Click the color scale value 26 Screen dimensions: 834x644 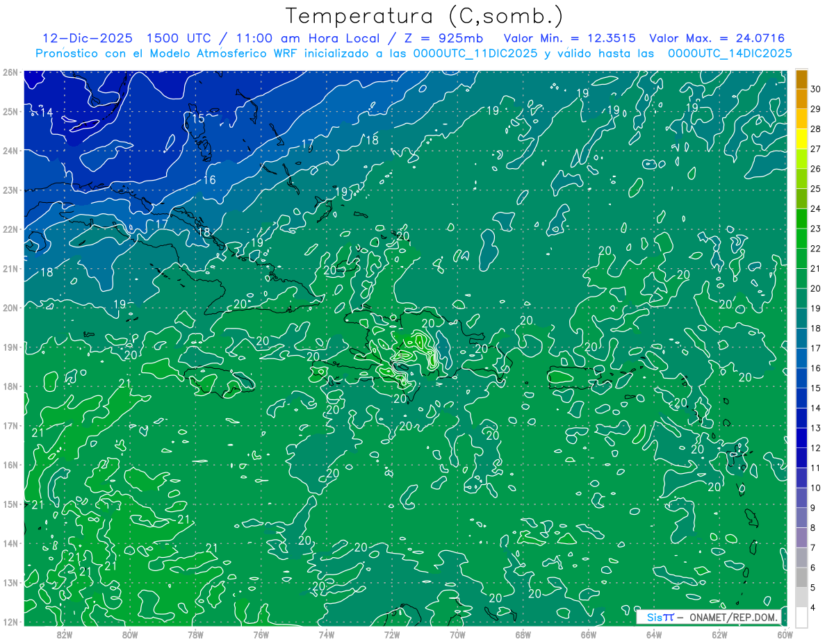[816, 169]
